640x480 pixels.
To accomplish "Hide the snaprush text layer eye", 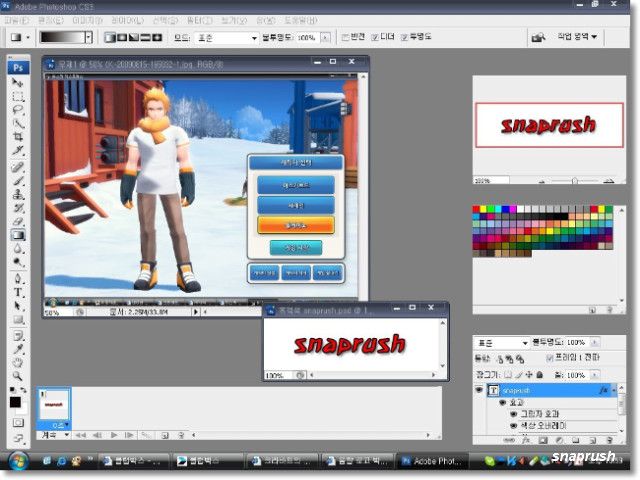I will (479, 390).
